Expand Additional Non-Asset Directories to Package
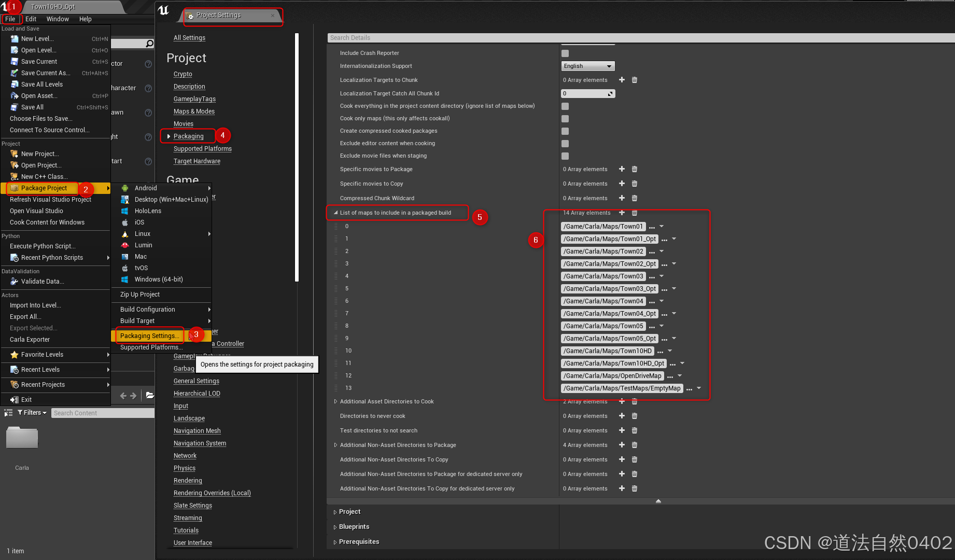 335,445
